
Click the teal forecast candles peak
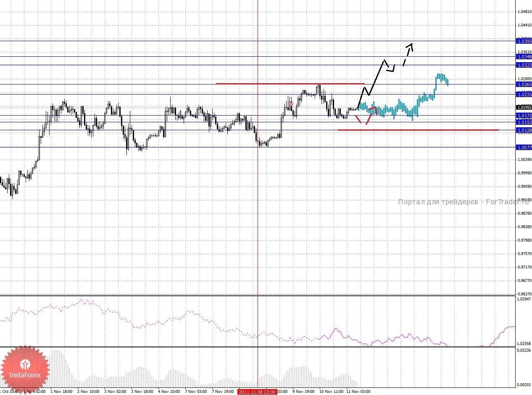(440, 76)
